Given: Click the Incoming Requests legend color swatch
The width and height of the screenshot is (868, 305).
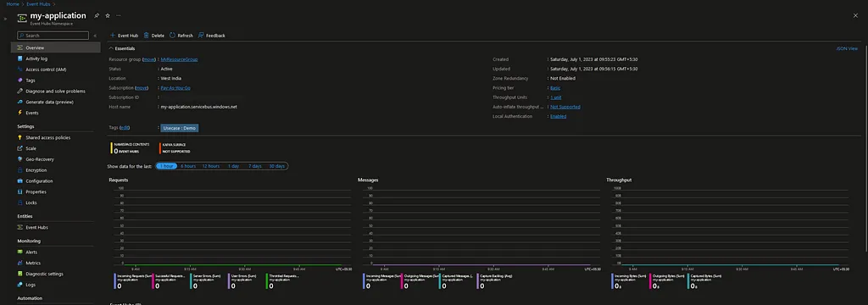Looking at the screenshot, I should tap(114, 281).
